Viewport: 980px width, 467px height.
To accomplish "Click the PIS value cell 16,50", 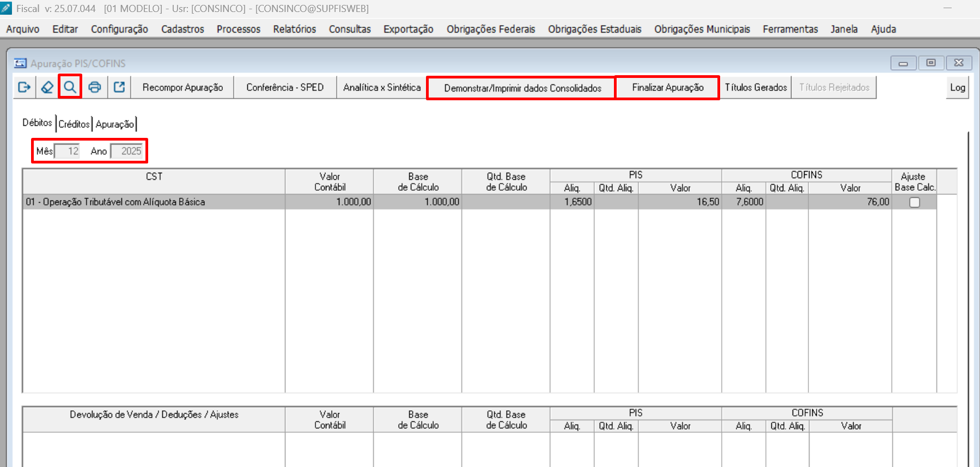I will pyautogui.click(x=680, y=202).
